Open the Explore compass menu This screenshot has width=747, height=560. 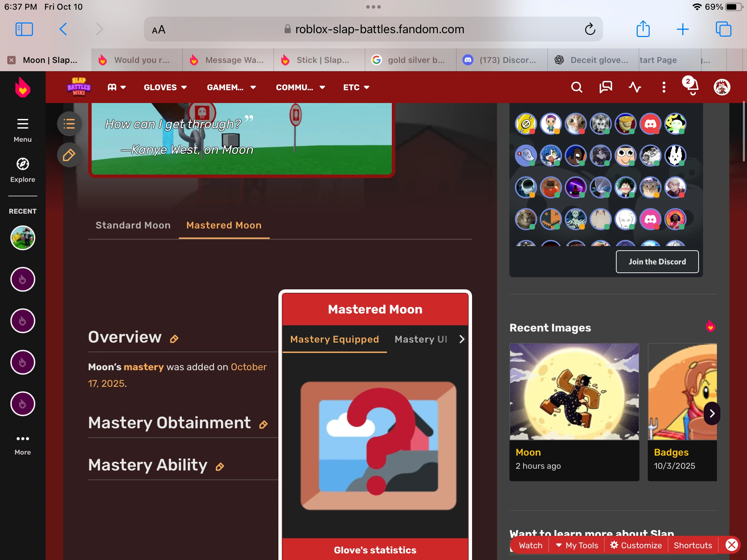[22, 170]
